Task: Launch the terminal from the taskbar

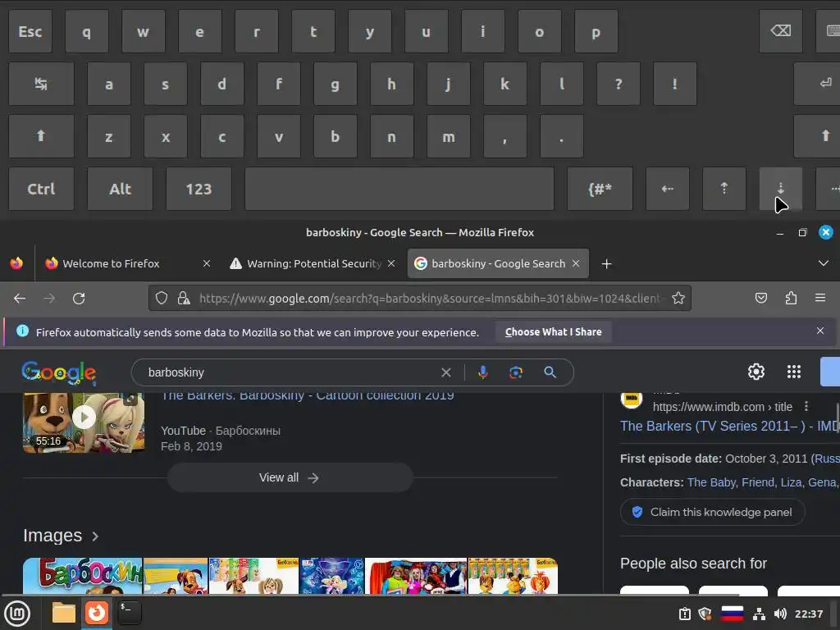Action: [x=129, y=614]
